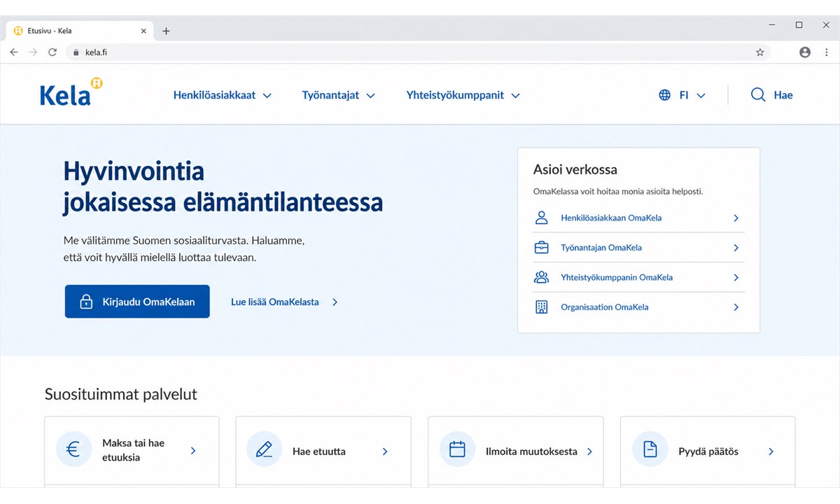Expand the Henkilöasiakkaat menu chevron
Screen dimensions: 840x504
pyautogui.click(x=267, y=96)
